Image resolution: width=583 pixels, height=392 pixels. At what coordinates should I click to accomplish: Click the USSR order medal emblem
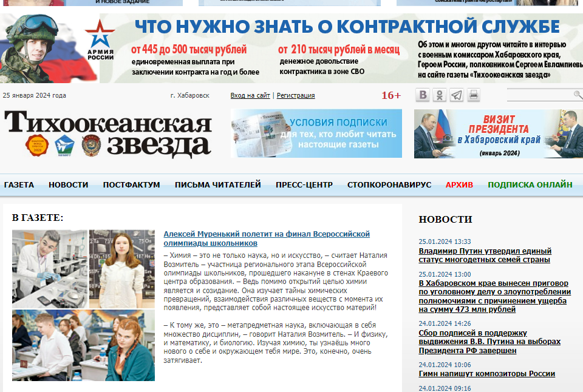pyautogui.click(x=91, y=146)
